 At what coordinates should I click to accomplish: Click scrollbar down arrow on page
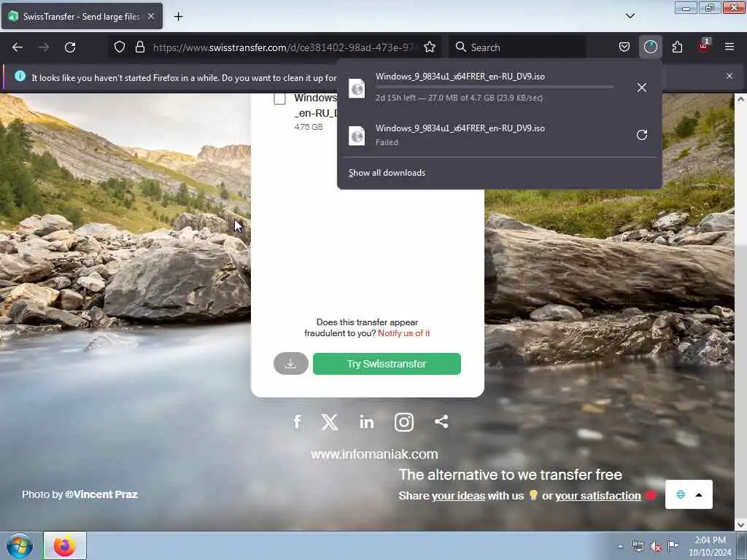(740, 525)
